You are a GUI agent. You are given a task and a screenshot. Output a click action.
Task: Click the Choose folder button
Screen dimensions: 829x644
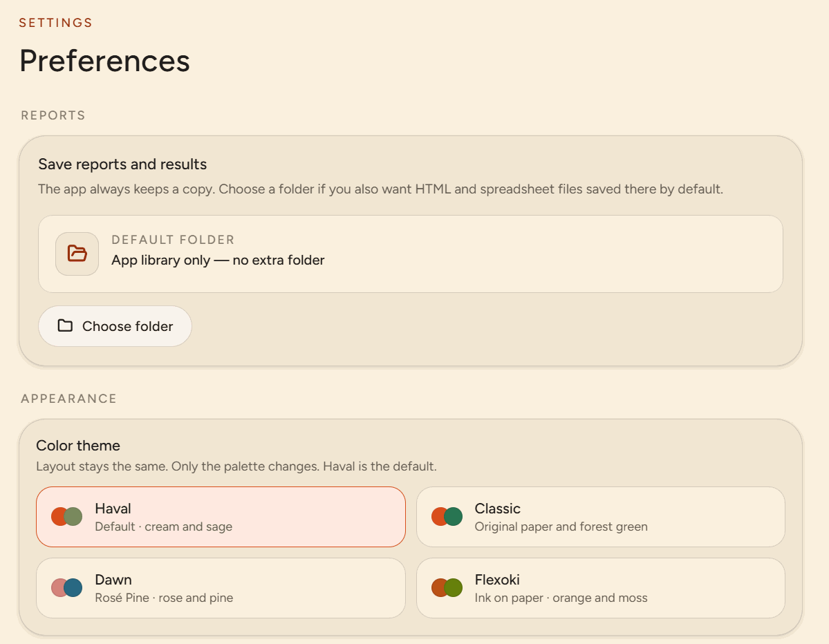point(115,326)
